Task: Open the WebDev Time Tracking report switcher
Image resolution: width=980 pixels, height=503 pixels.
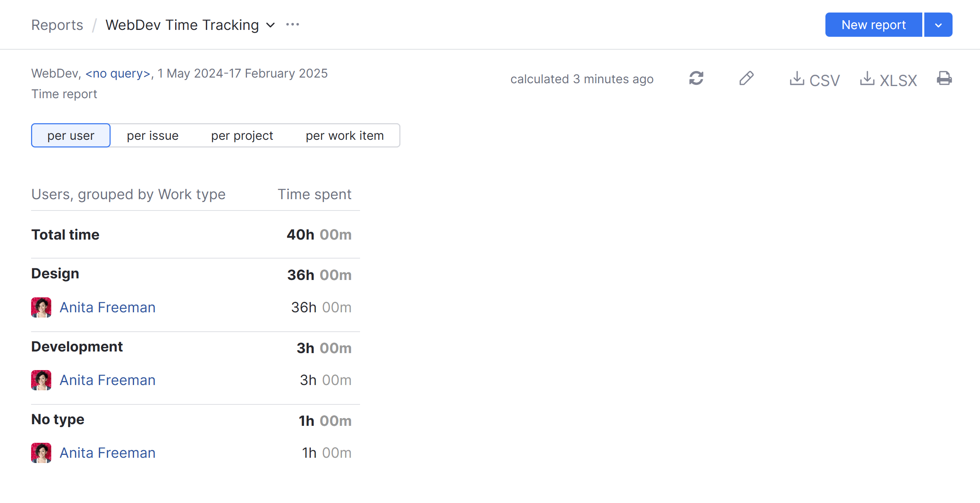Action: pyautogui.click(x=270, y=25)
